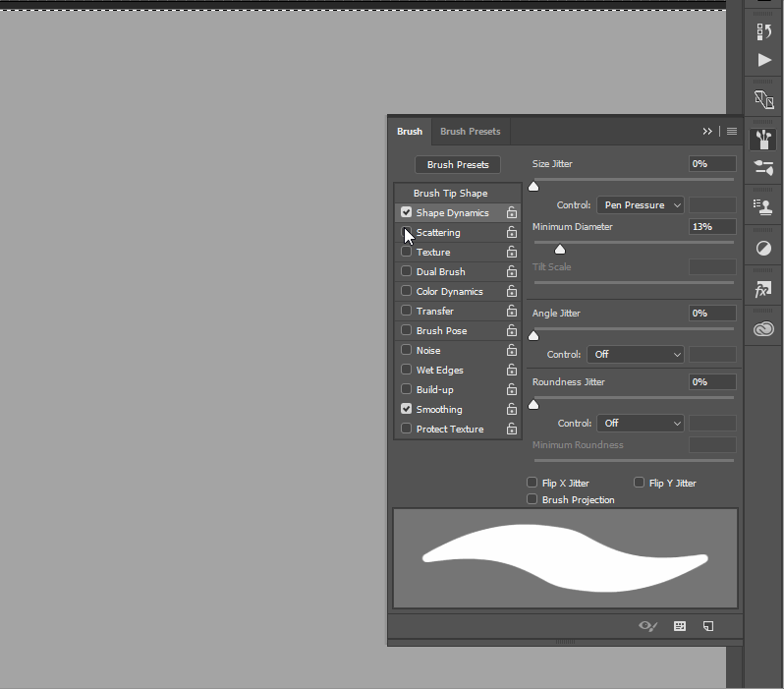Viewport: 784px width, 689px height.
Task: Lock the Brush Pose settings
Action: point(512,330)
